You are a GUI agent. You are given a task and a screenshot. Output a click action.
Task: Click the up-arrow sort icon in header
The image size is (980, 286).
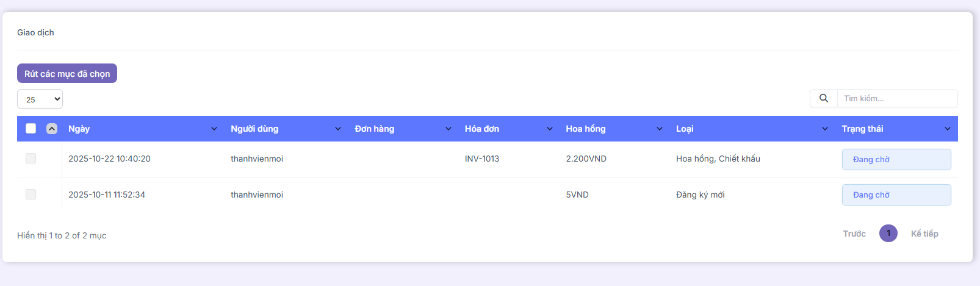52,129
